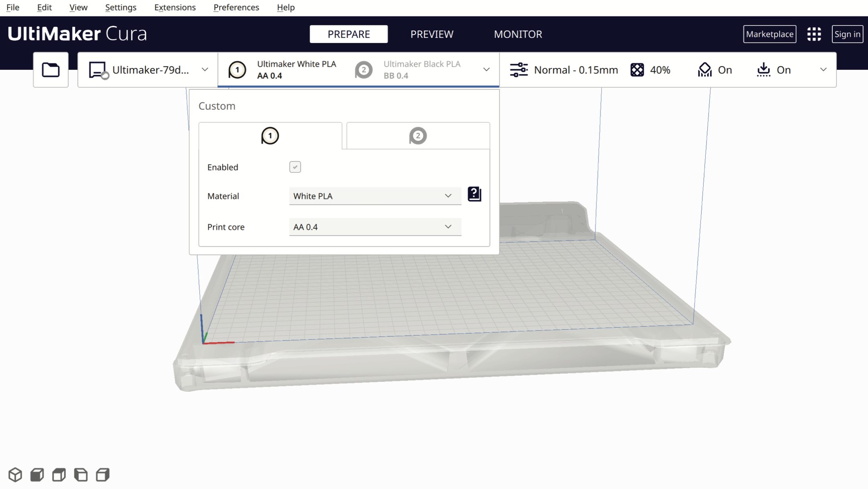868x489 pixels.
Task: Switch to front view cube icon
Action: 37,475
